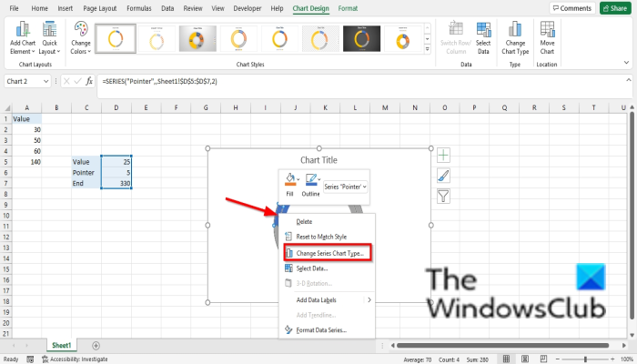Select the Sheet1 tab

[61, 345]
